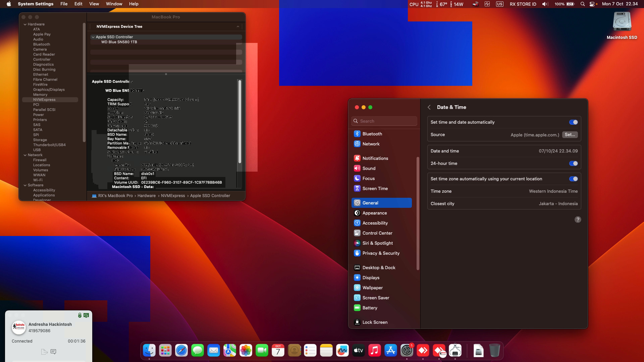Image resolution: width=644 pixels, height=362 pixels.
Task: Open Mail app in Dock
Action: 214,351
